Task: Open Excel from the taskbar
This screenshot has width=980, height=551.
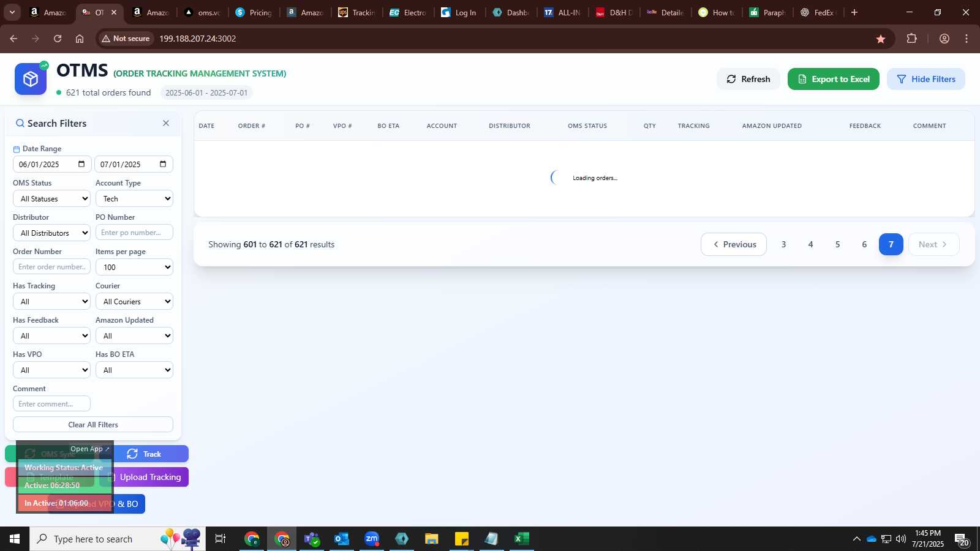Action: point(522,539)
